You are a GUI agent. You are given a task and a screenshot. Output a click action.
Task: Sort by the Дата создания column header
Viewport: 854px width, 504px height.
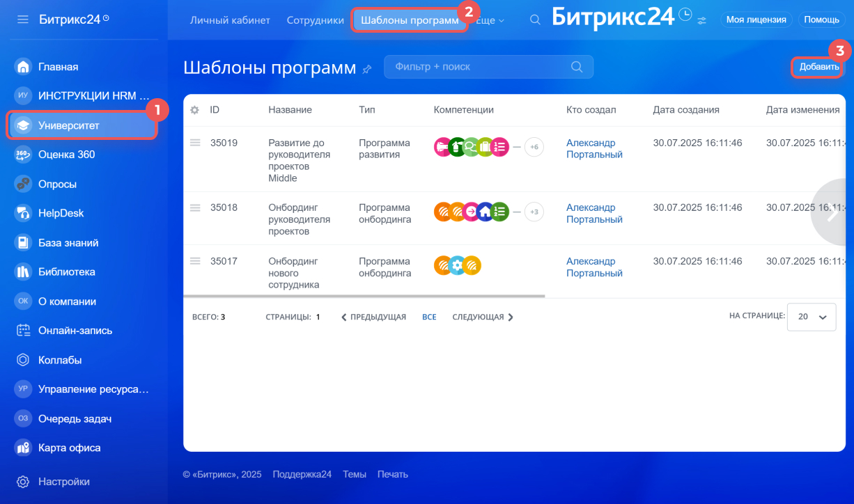(686, 110)
